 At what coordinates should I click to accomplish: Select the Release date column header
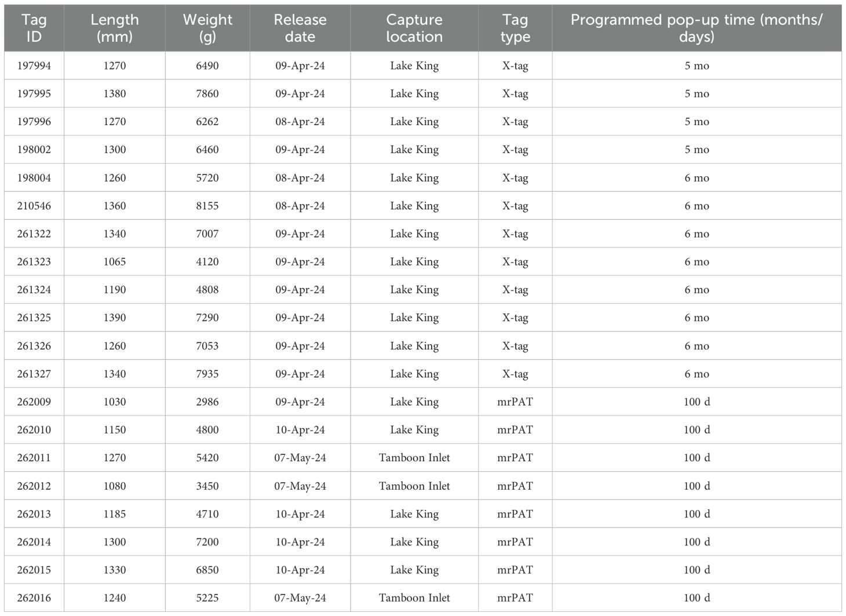pos(300,28)
